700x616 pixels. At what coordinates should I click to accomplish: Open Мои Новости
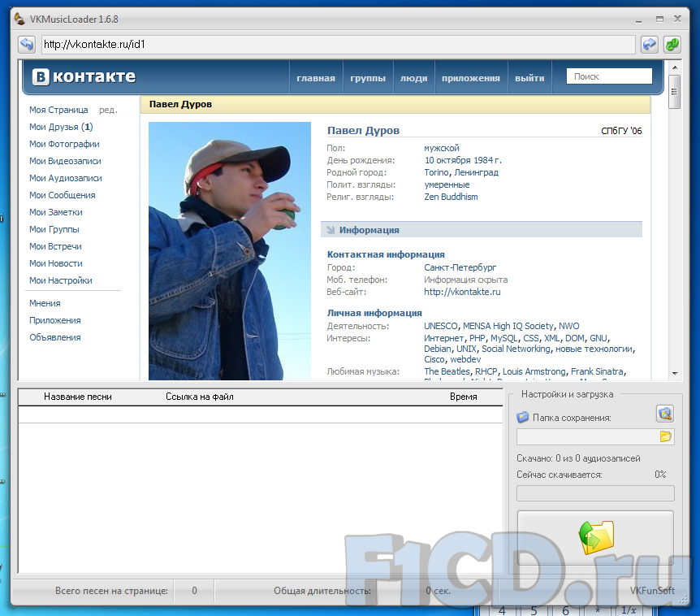point(56,263)
